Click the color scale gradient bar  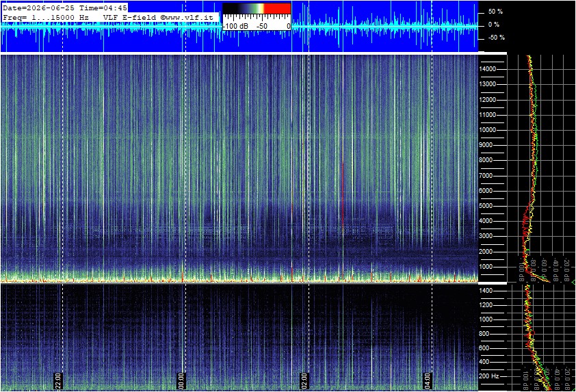point(257,9)
